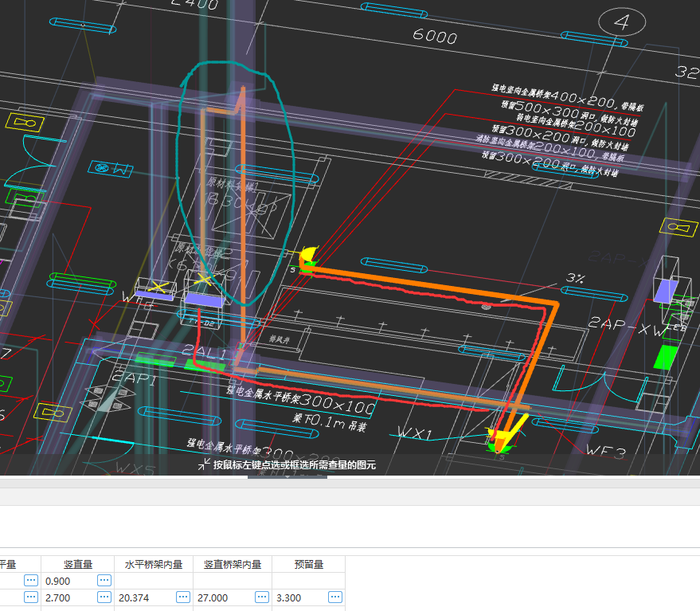
Task: Open ellipsis button next to 0.900 value
Action: pyautogui.click(x=104, y=580)
